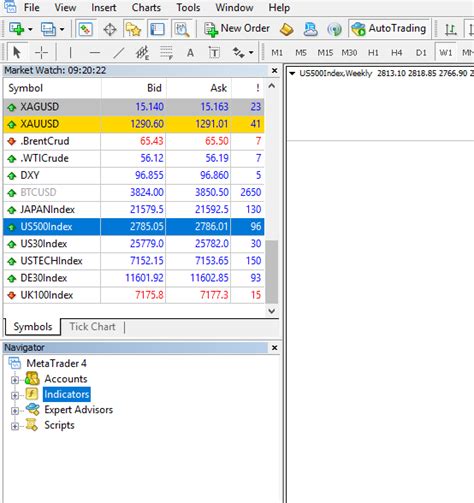This screenshot has height=503, width=474.
Task: Switch to M15 timeframe
Action: pos(325,53)
